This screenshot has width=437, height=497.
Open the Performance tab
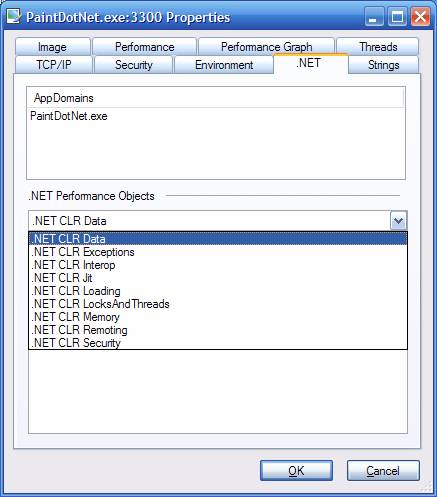click(x=144, y=47)
